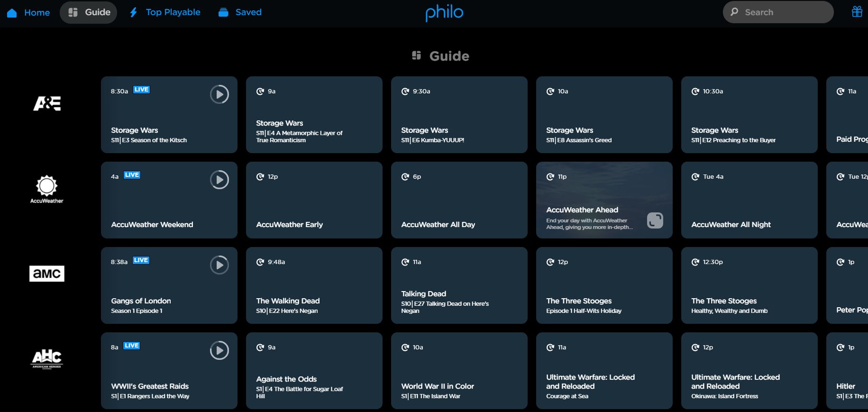Viewport: 868px width, 412px height.
Task: Select the Guide tab in the navigation
Action: [x=89, y=12]
